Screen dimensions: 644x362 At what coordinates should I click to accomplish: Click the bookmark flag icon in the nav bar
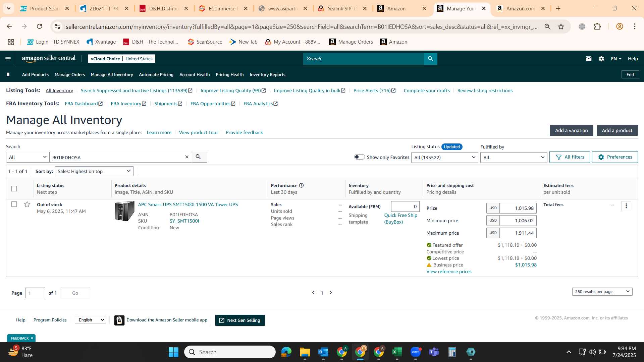[x=8, y=74]
